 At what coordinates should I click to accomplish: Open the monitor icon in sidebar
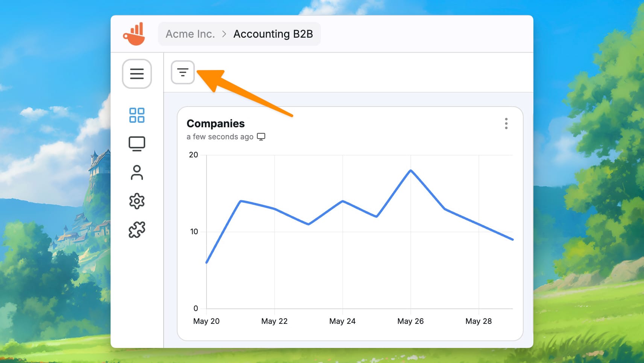tap(137, 144)
